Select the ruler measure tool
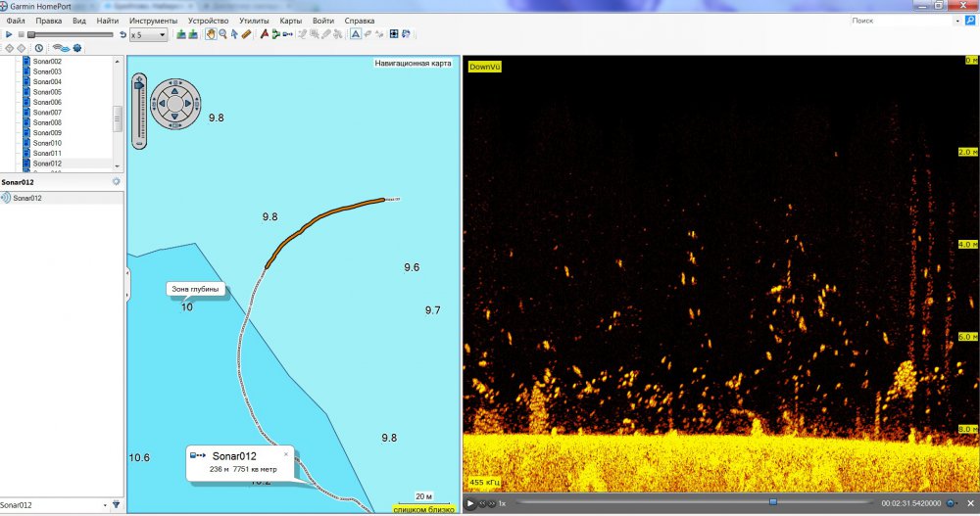The image size is (980, 516). click(x=247, y=34)
